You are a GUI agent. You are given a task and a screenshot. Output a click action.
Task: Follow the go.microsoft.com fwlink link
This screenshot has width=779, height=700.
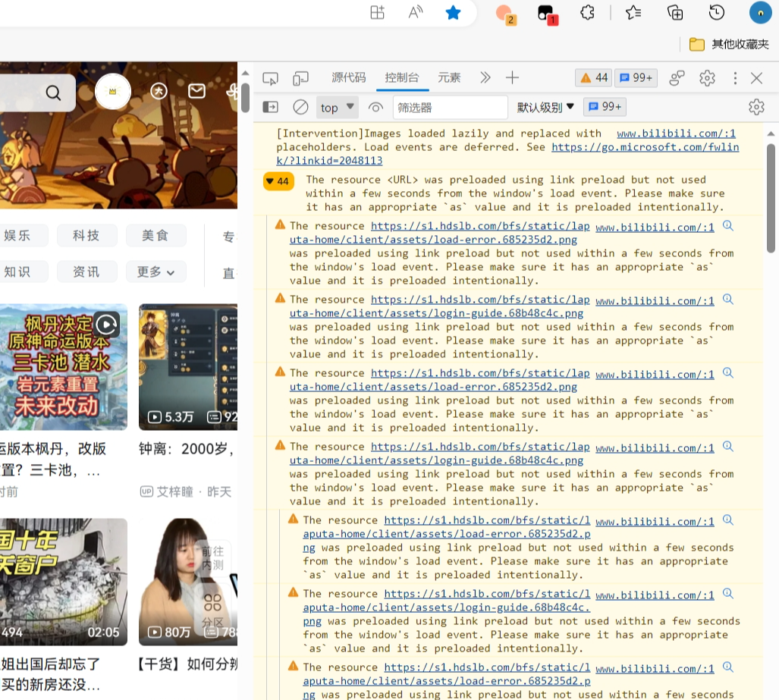pyautogui.click(x=645, y=147)
